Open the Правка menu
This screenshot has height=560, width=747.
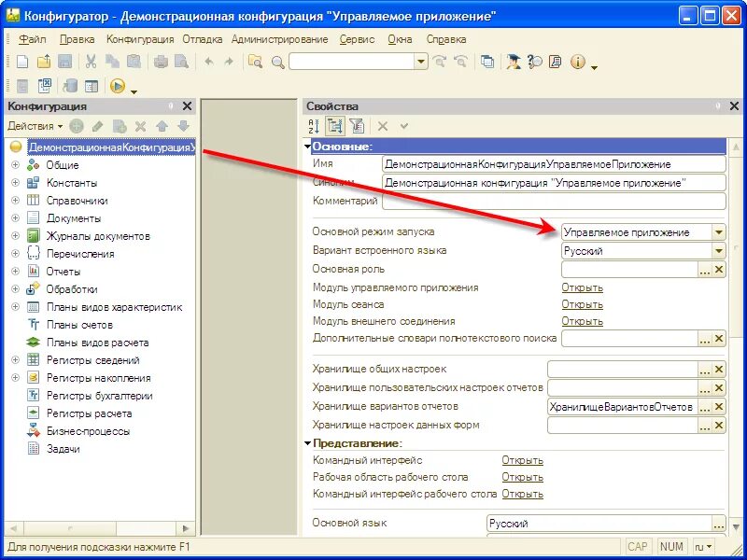click(77, 39)
